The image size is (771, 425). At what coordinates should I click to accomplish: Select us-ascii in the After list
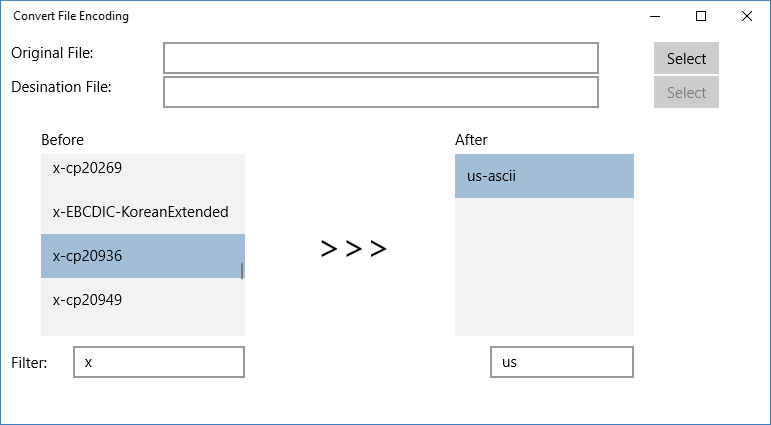coord(544,176)
